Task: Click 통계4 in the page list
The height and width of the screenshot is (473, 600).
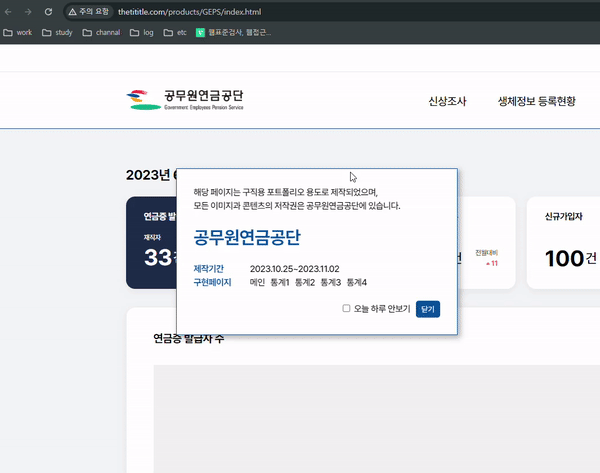Action: pos(357,282)
